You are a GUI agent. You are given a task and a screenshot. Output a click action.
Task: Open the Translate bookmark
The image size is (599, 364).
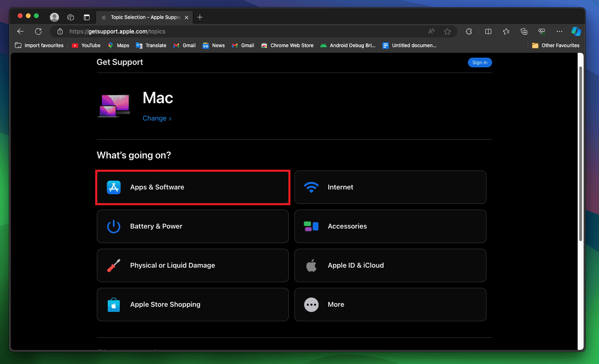pos(151,46)
